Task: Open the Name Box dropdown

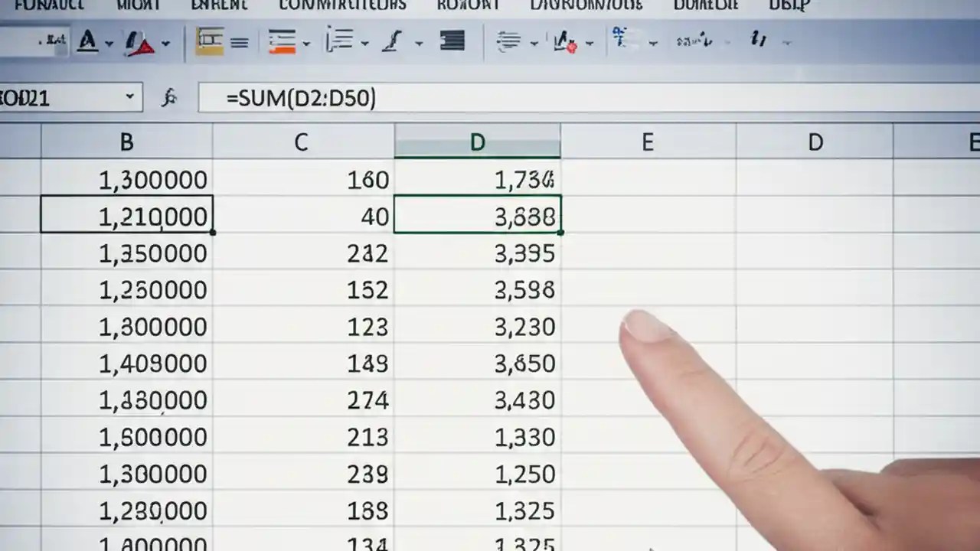Action: coord(129,97)
